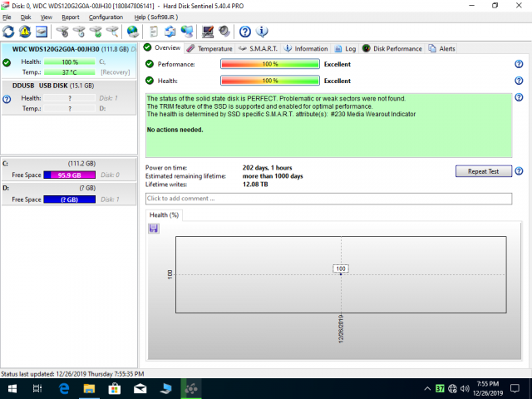This screenshot has height=399, width=532.
Task: Show hidden system tray icons
Action: pos(426,388)
